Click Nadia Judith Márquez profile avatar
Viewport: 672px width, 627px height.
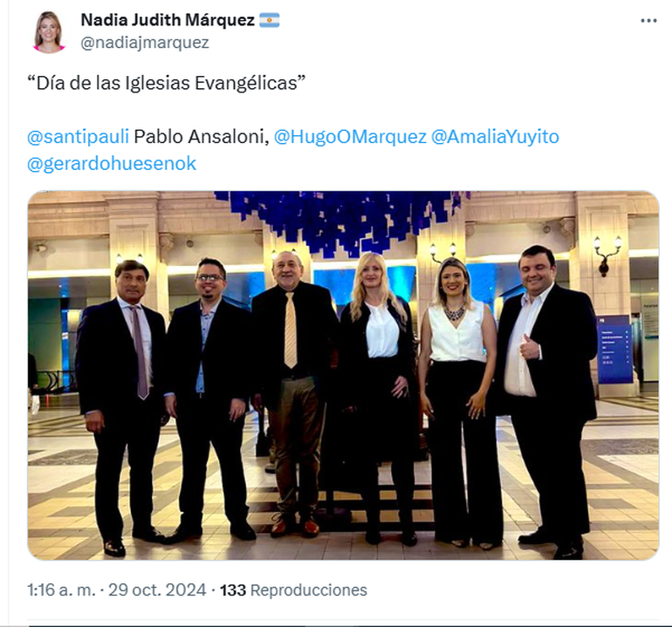pyautogui.click(x=48, y=31)
